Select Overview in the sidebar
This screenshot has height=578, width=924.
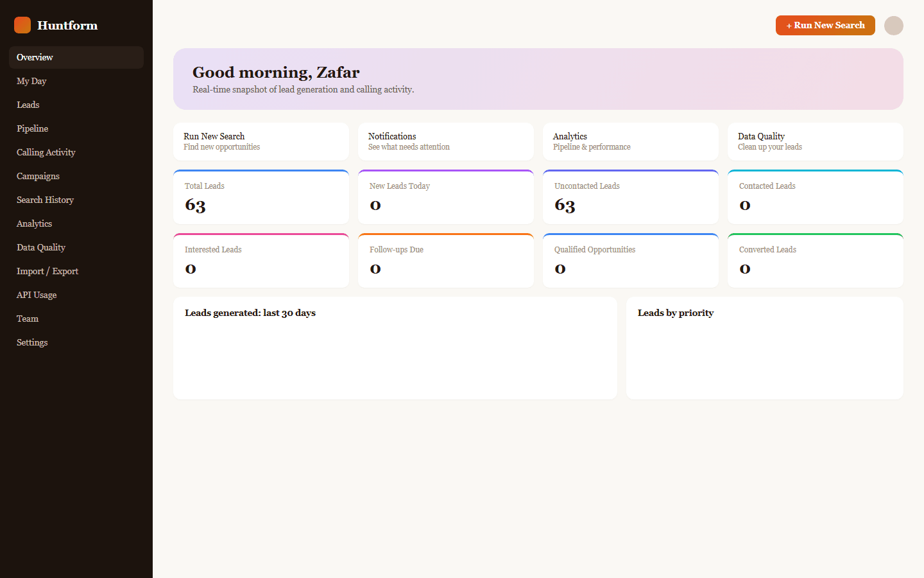tap(76, 57)
